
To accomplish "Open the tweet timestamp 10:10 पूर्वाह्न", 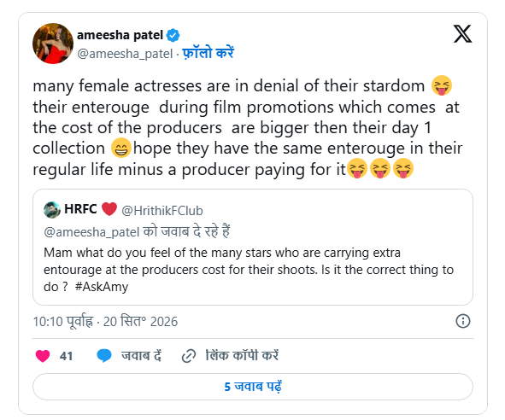I will click(x=63, y=322).
